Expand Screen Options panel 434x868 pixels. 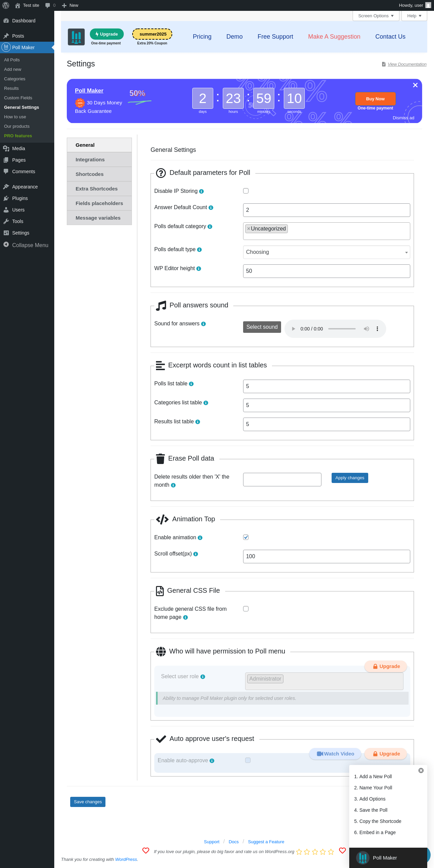(376, 16)
